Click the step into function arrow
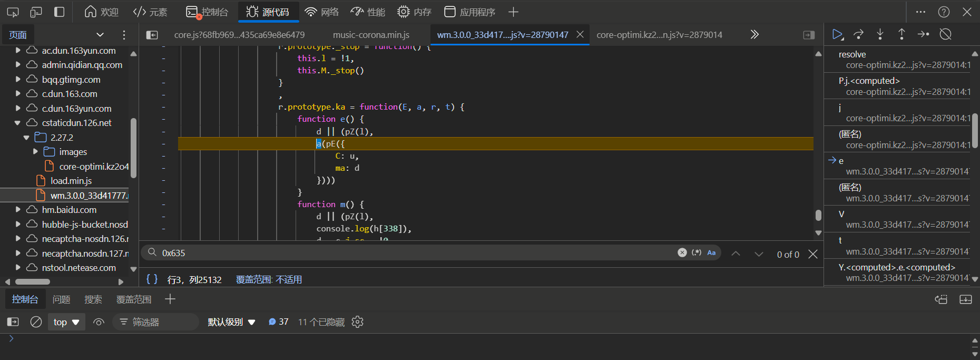 coord(880,34)
